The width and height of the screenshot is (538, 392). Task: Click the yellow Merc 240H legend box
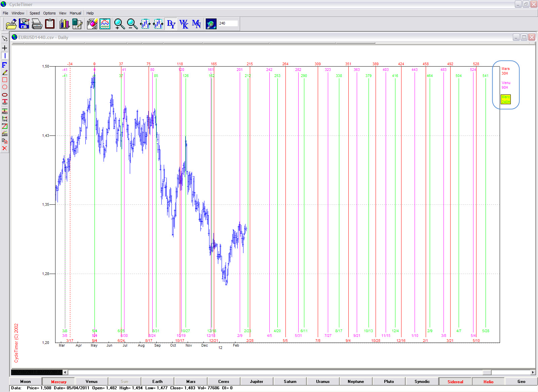(x=505, y=99)
